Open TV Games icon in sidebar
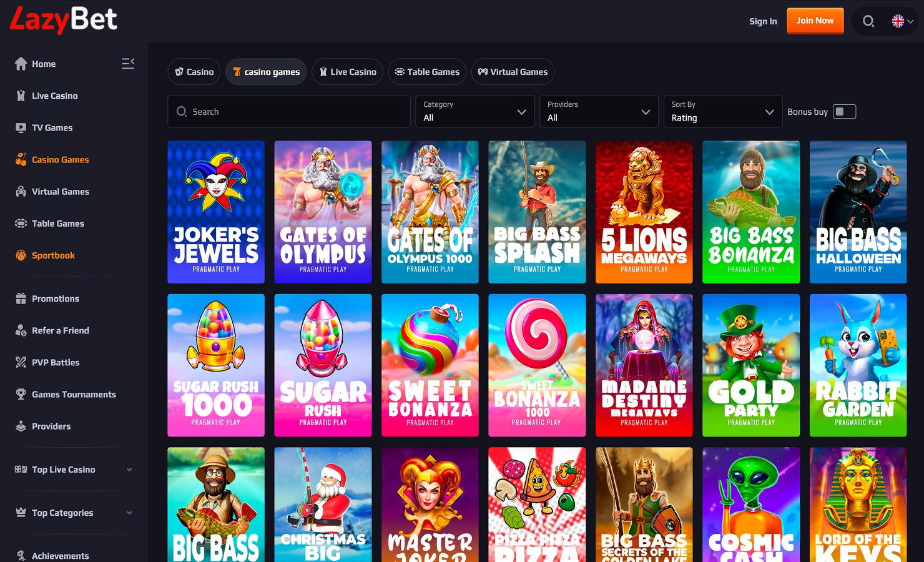Image resolution: width=924 pixels, height=562 pixels. [x=21, y=127]
